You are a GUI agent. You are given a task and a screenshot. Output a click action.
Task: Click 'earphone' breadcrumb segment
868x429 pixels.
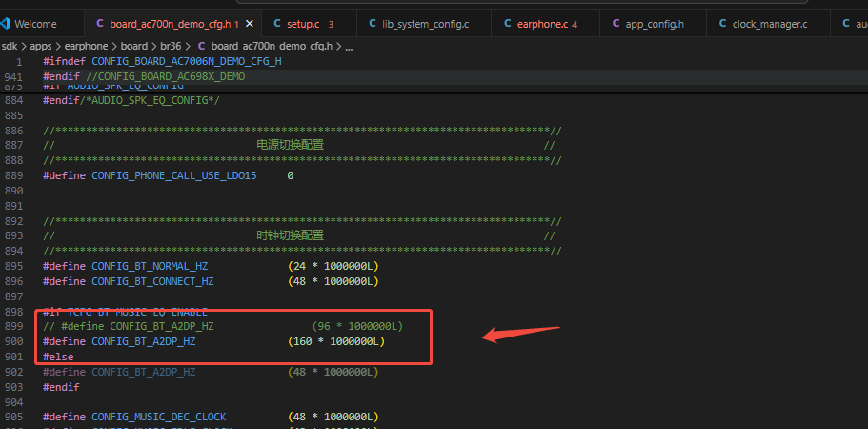pos(88,47)
